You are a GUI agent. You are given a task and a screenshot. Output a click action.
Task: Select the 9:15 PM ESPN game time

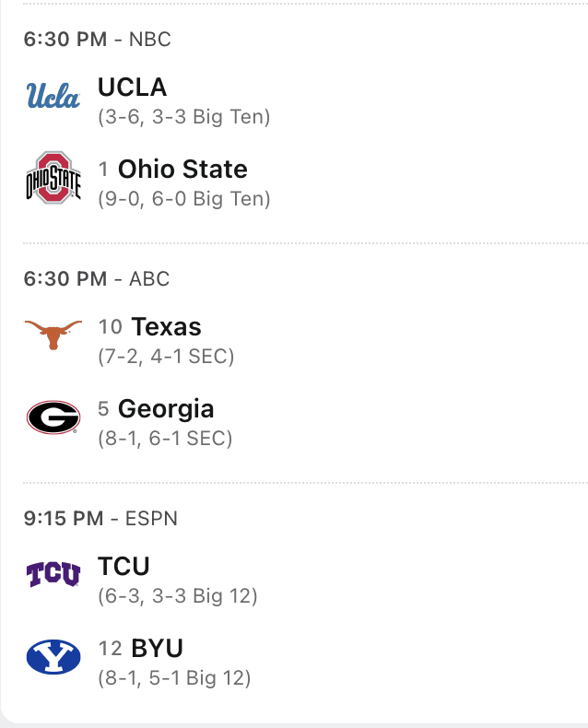click(x=100, y=518)
